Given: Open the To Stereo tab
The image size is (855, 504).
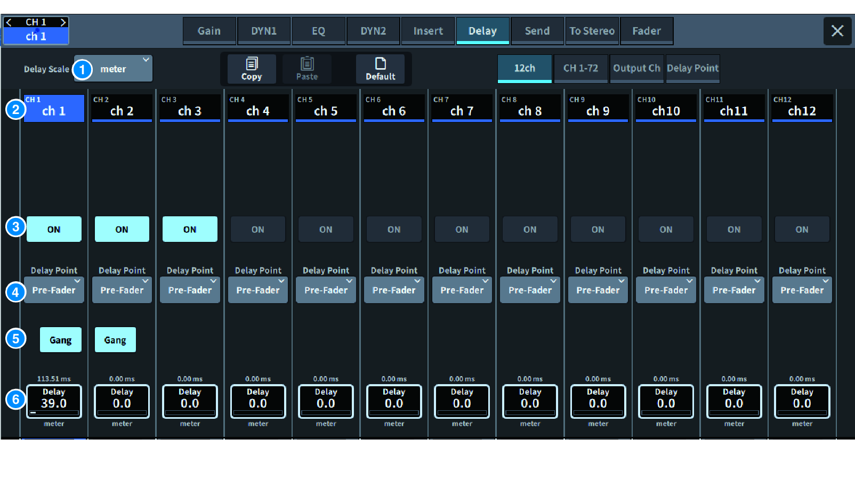Looking at the screenshot, I should coord(592,31).
